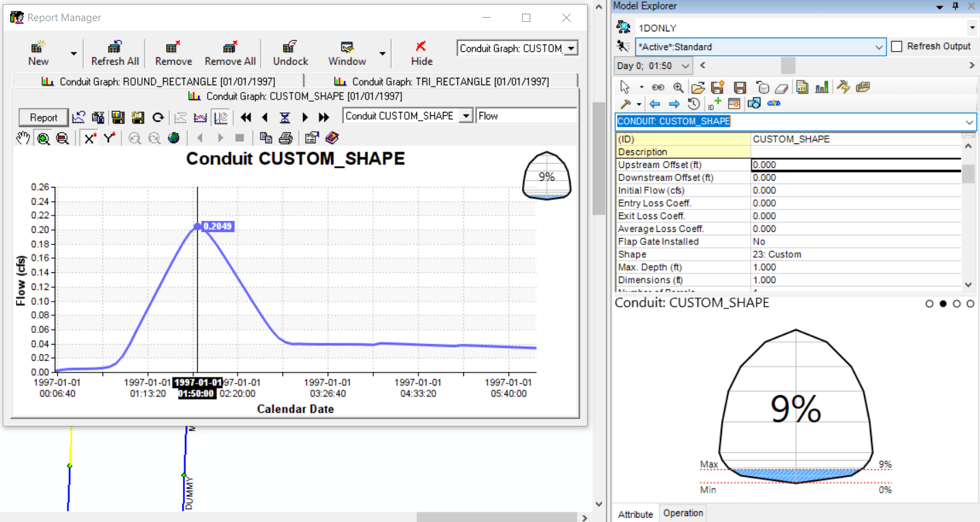Click the globe full-extent icon
The width and height of the screenshot is (980, 522).
pyautogui.click(x=174, y=139)
